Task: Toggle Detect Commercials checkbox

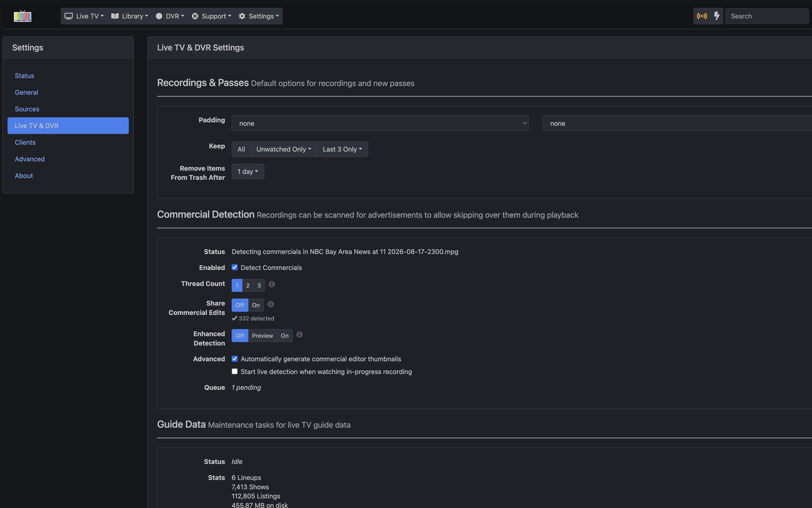Action: coord(235,267)
